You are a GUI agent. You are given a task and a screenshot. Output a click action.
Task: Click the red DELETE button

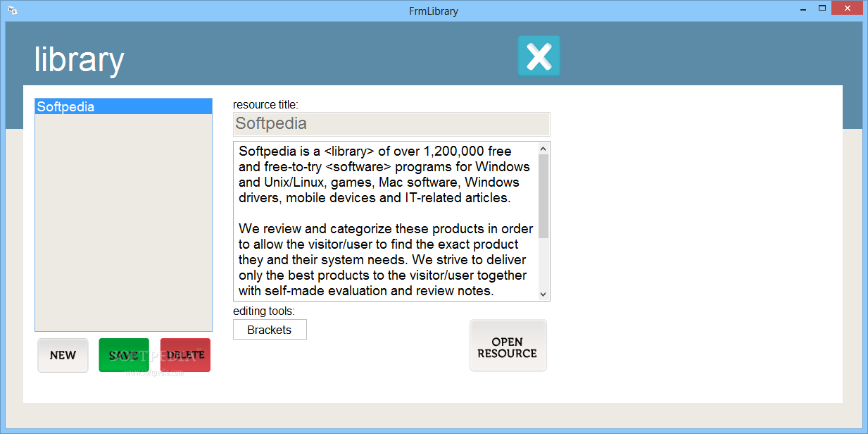point(185,355)
